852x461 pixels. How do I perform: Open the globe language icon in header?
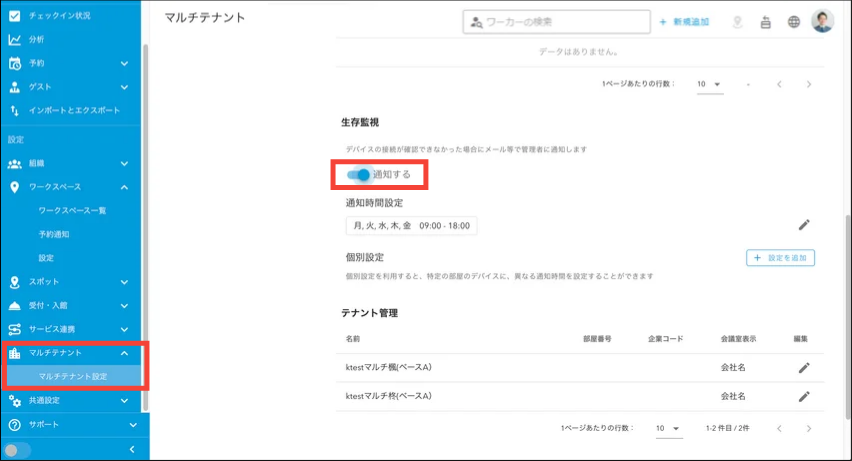pyautogui.click(x=793, y=21)
